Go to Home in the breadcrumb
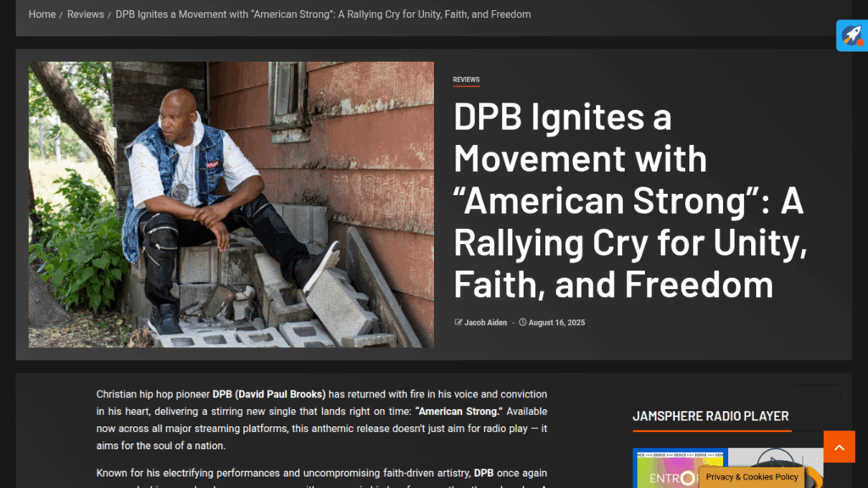The height and width of the screenshot is (488, 868). coord(42,14)
